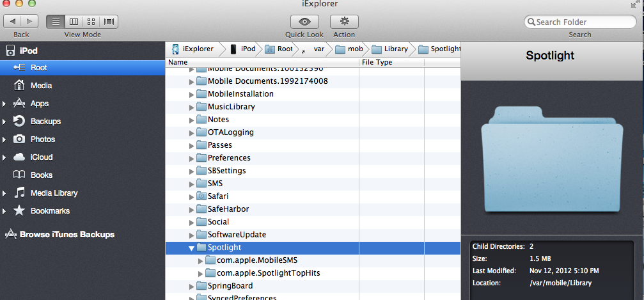Click Last Modified date value

pyautogui.click(x=564, y=271)
